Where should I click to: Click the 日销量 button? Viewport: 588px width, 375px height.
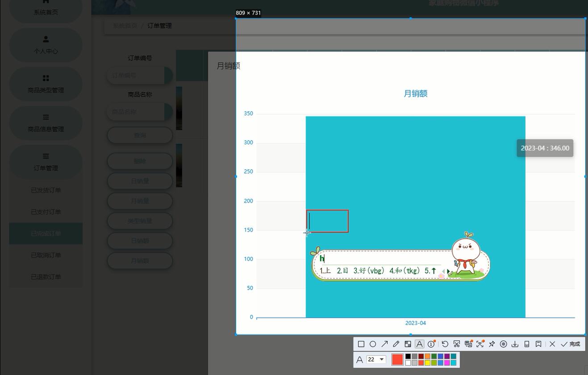click(x=140, y=181)
